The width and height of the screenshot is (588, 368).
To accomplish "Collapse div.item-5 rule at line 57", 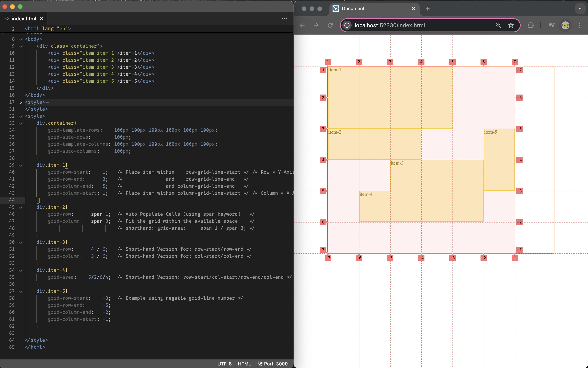I will tap(21, 291).
